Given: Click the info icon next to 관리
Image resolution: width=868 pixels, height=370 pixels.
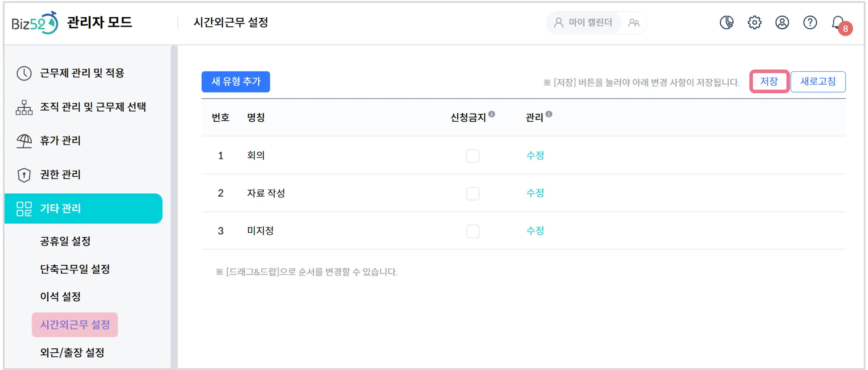Looking at the screenshot, I should tap(549, 114).
